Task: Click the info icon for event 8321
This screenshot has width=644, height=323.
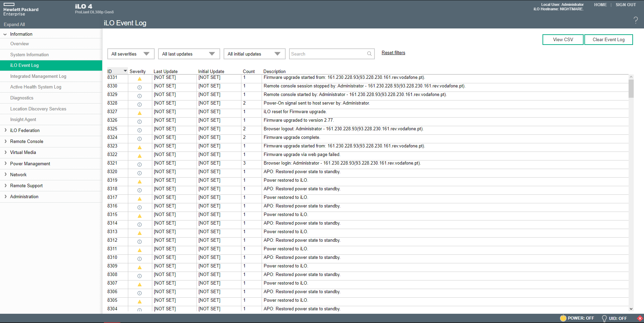Action: 140,165
